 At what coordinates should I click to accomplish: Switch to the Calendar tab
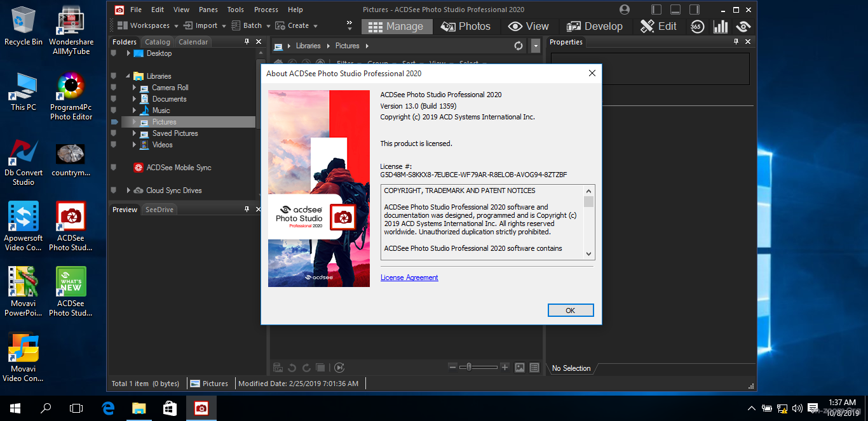click(193, 42)
